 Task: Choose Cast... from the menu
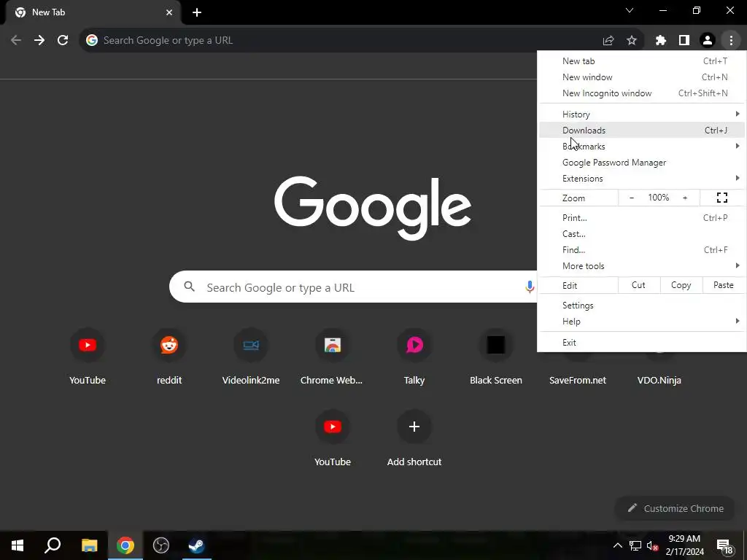pyautogui.click(x=642, y=234)
